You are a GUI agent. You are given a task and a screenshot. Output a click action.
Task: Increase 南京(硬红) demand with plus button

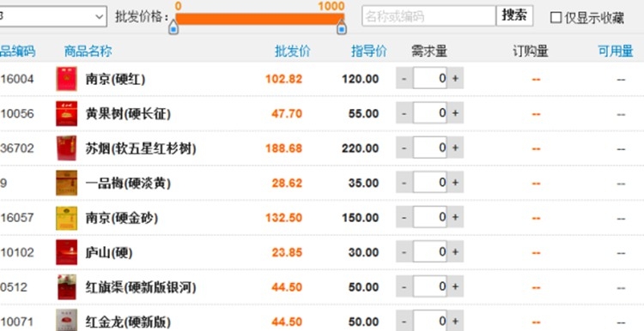(x=455, y=78)
